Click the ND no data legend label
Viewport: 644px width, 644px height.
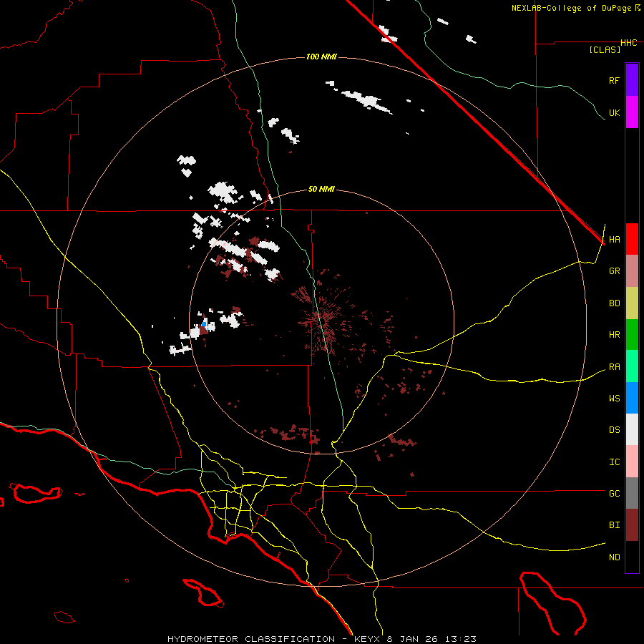(614, 557)
